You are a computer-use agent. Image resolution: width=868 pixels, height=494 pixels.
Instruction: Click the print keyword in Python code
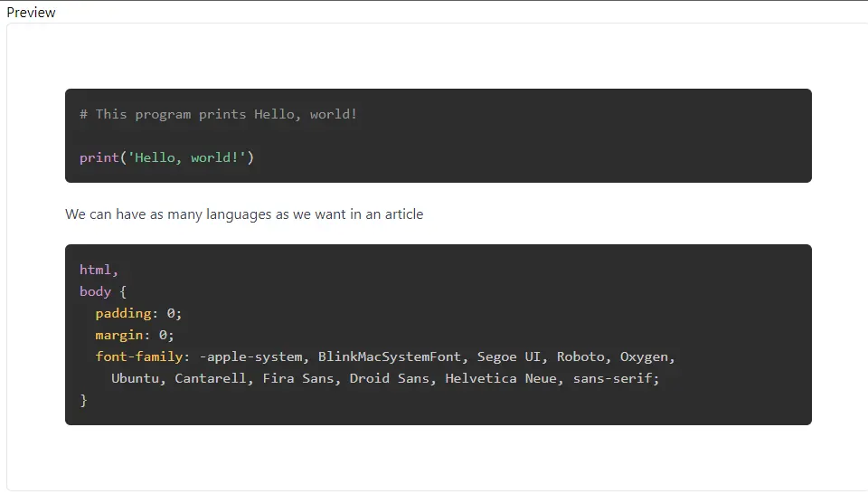pos(99,157)
